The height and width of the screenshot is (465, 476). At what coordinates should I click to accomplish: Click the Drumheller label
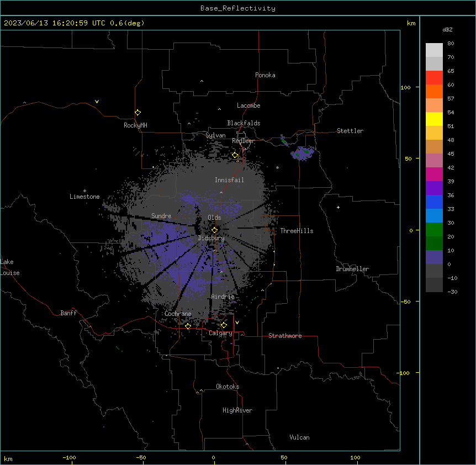[x=352, y=269]
